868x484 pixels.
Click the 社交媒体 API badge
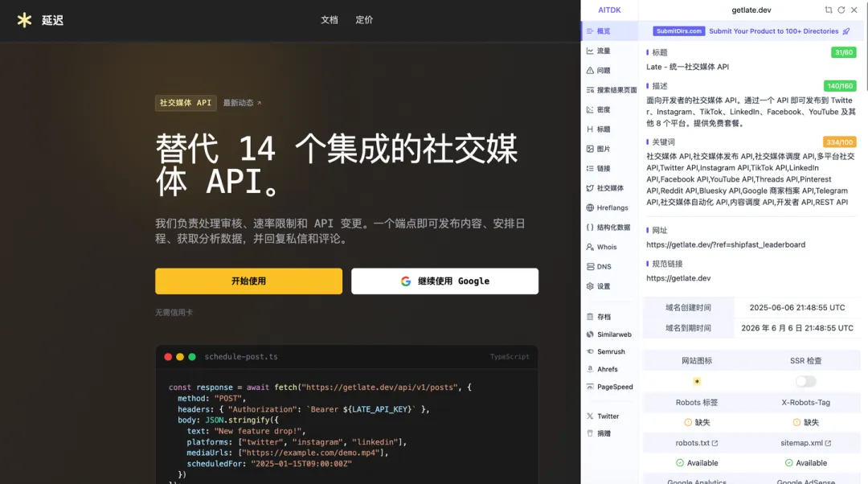pyautogui.click(x=186, y=103)
